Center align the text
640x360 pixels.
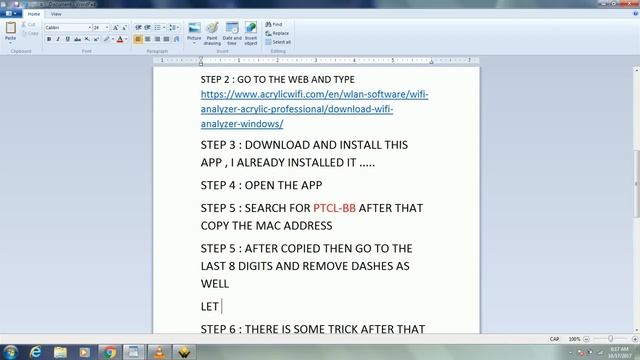tap(147, 39)
